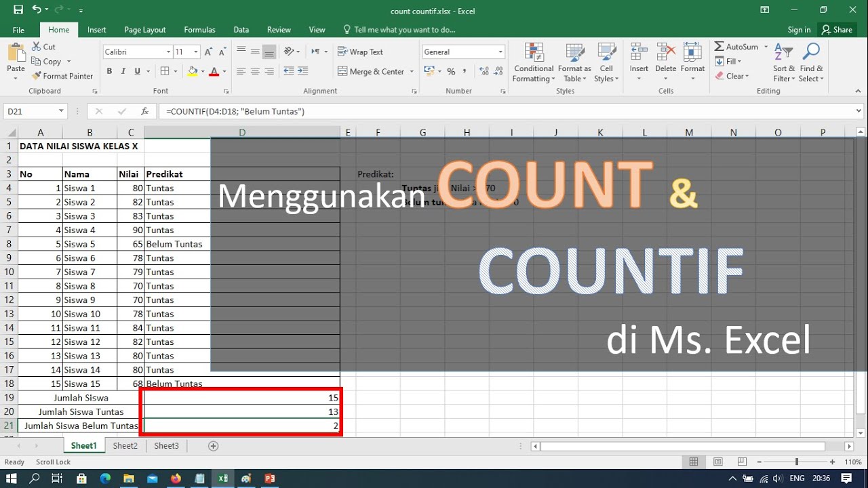Image resolution: width=868 pixels, height=488 pixels.
Task: Toggle top vertical alignment
Action: coord(241,52)
